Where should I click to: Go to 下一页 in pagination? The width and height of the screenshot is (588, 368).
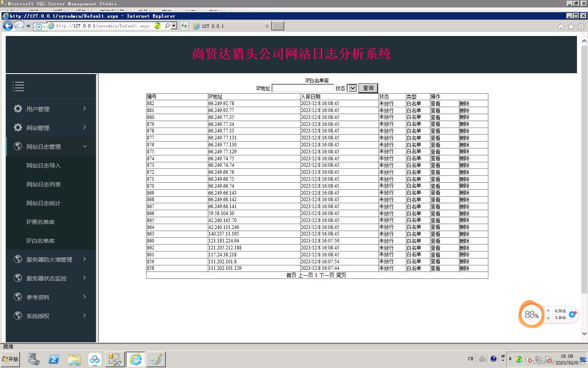coord(327,275)
